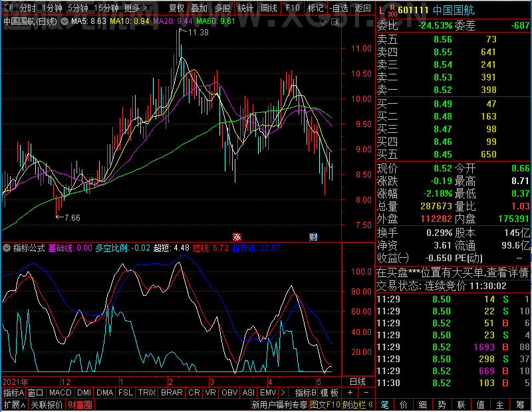Open the 指标A indicator group
The height and width of the screenshot is (412, 532).
[13, 393]
